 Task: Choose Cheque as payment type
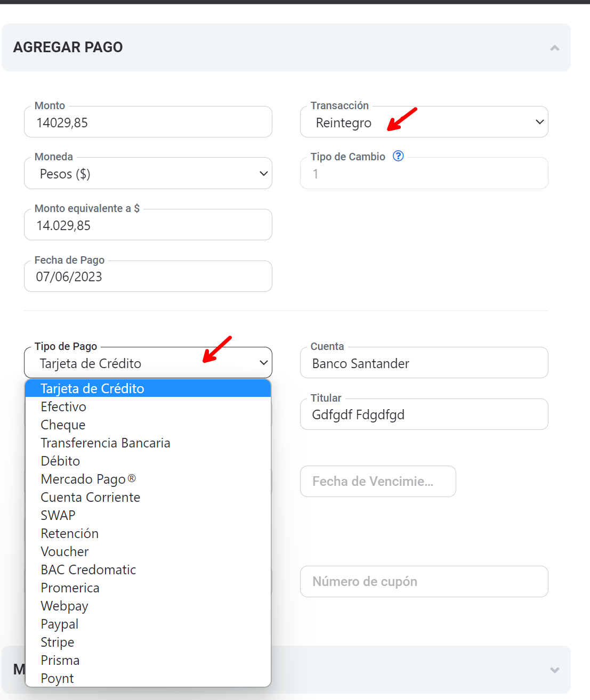63,425
